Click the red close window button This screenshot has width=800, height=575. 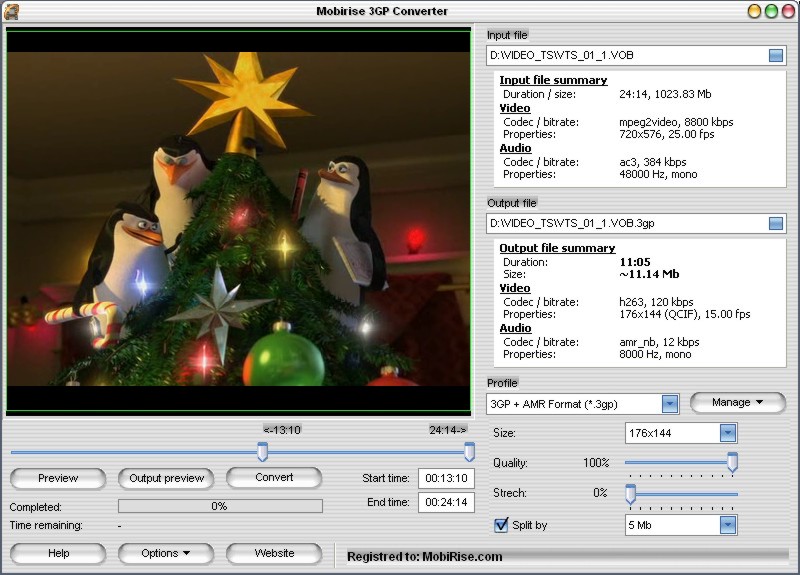point(788,11)
